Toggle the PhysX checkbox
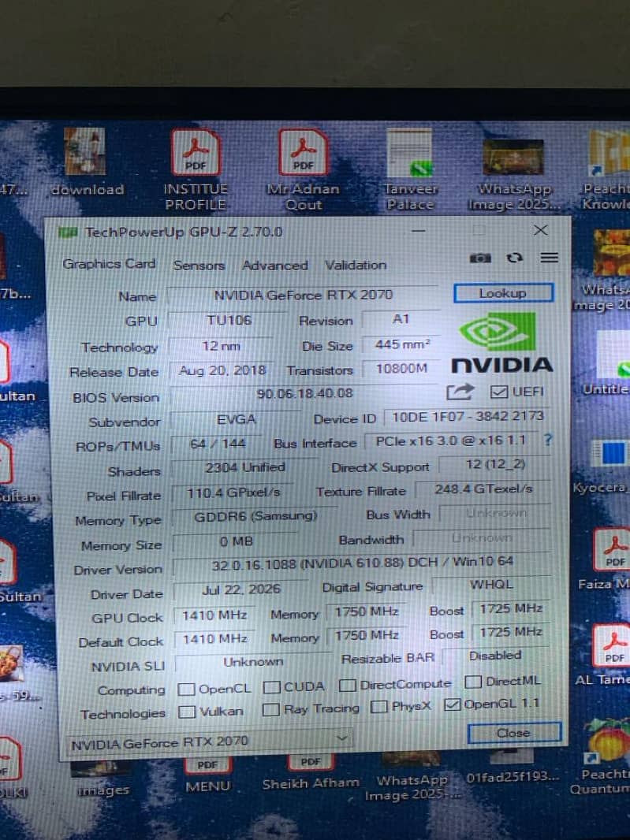 pos(378,707)
